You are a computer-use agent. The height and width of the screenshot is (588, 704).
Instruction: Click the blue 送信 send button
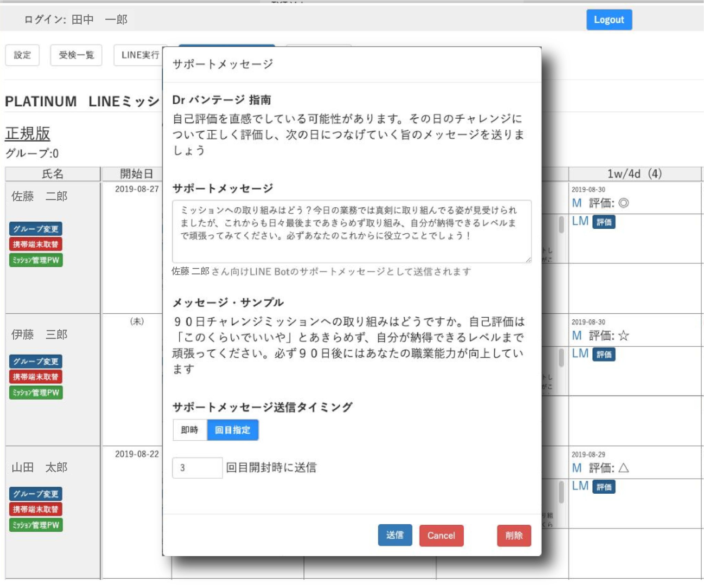tap(395, 535)
